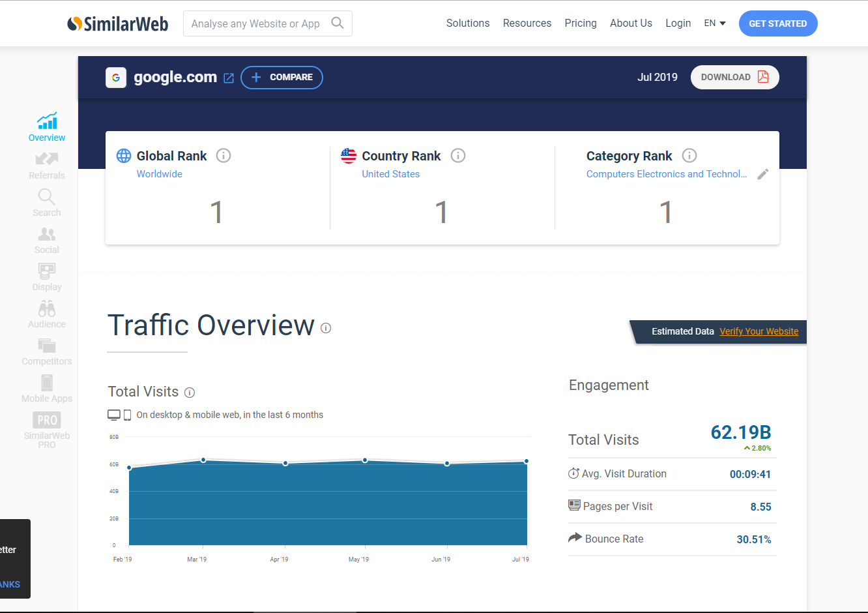Click the 62.19B total visits value

coord(741,432)
